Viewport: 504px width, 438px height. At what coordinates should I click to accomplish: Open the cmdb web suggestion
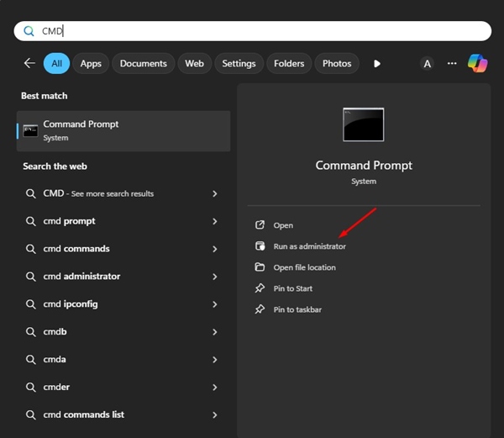coord(123,332)
